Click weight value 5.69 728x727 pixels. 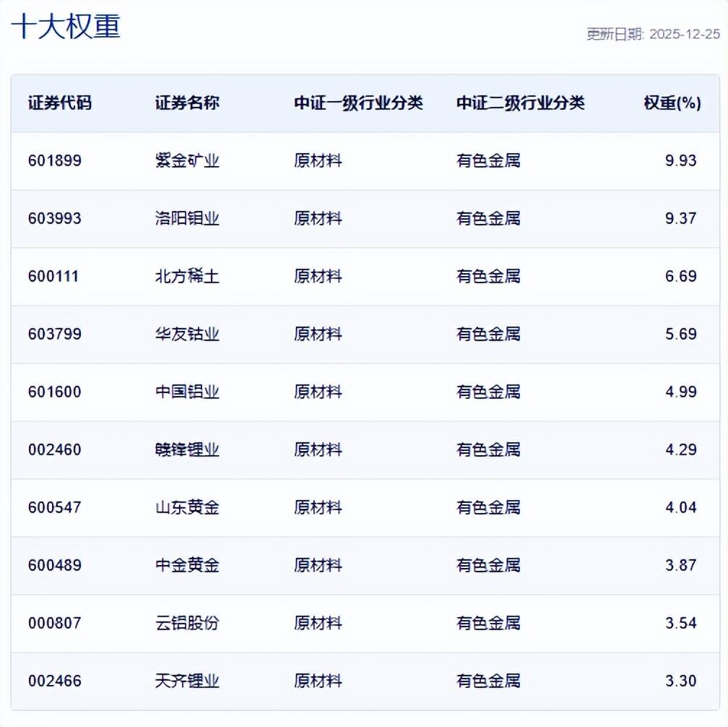tap(680, 334)
